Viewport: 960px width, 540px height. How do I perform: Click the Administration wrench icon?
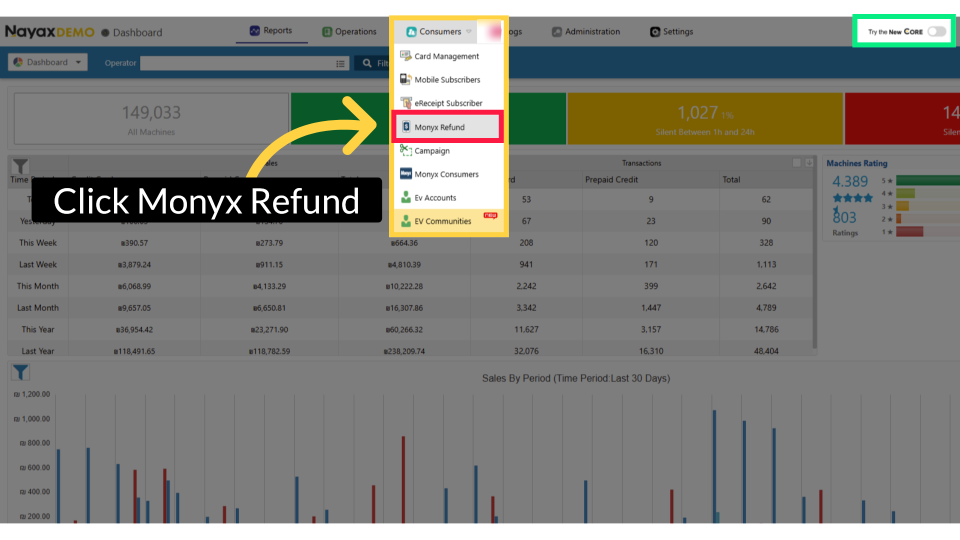pyautogui.click(x=557, y=31)
